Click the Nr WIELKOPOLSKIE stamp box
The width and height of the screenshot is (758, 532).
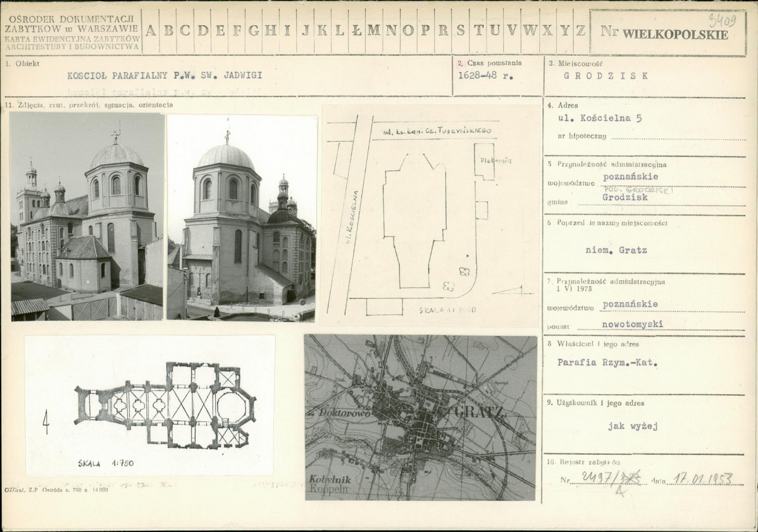pos(666,33)
